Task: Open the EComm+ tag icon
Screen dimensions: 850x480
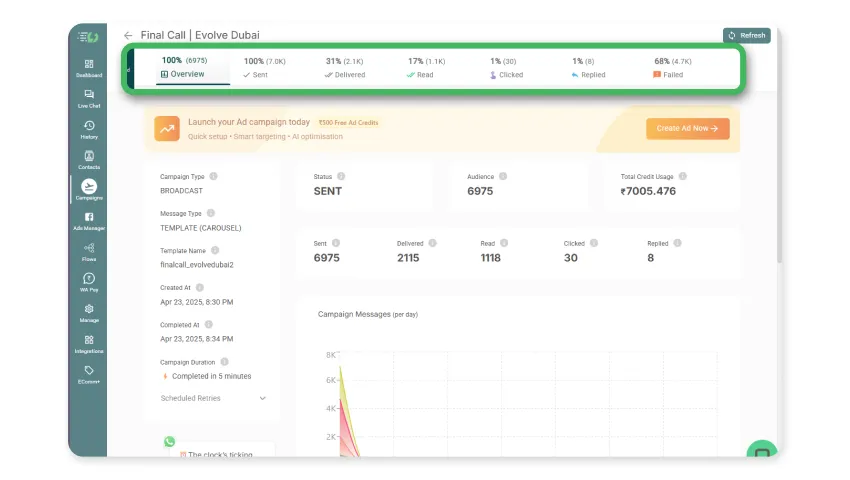Action: coord(89,374)
